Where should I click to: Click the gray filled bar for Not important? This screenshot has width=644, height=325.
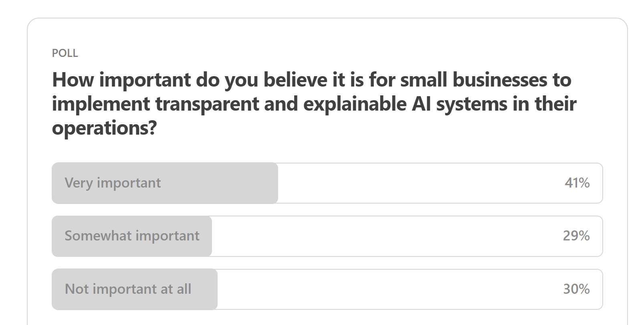pyautogui.click(x=135, y=289)
